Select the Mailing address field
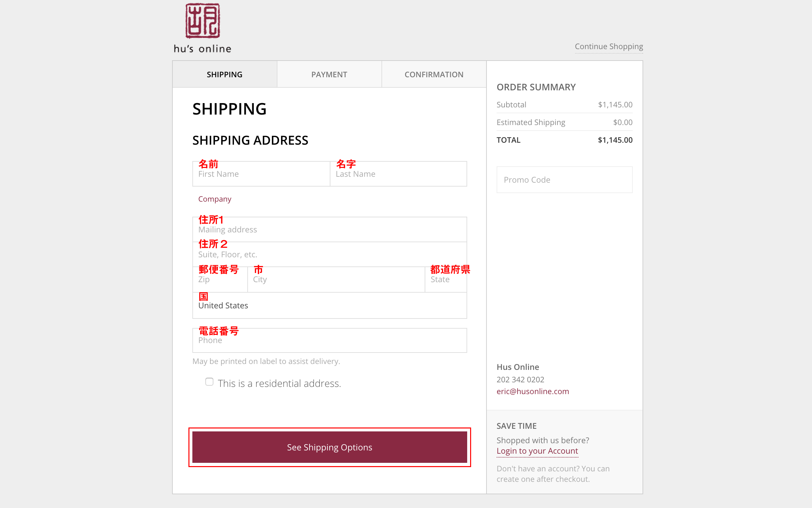The image size is (812, 508). pyautogui.click(x=329, y=229)
